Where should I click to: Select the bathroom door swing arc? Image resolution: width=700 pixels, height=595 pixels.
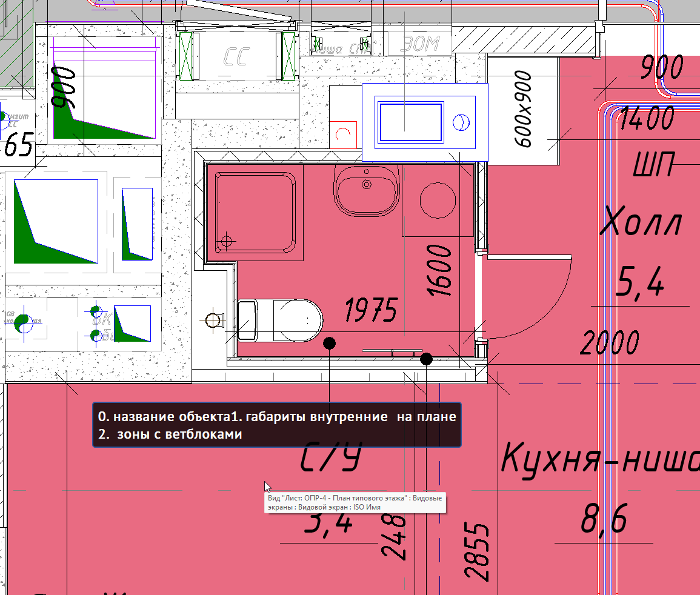[x=529, y=297]
